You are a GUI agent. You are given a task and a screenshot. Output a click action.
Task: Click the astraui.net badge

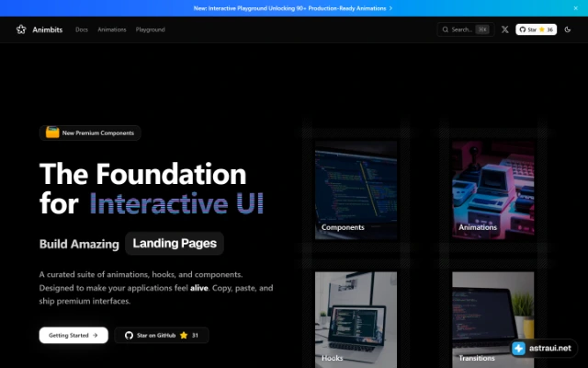pos(542,348)
